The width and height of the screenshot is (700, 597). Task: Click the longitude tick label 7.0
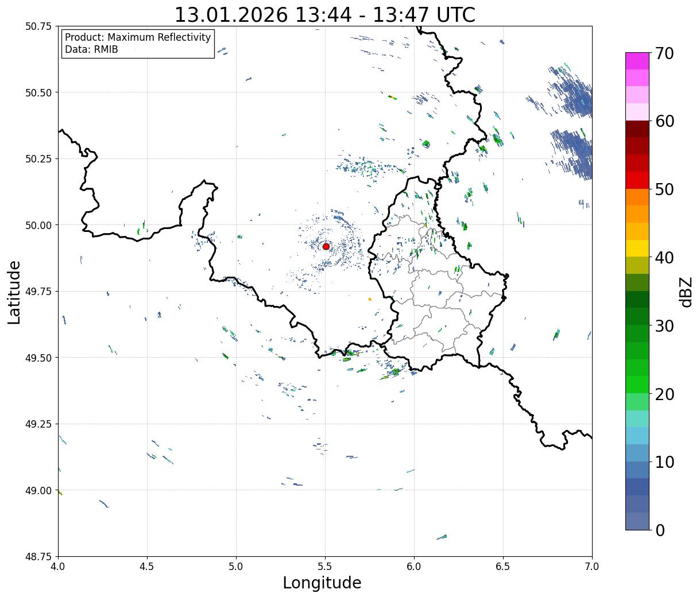[592, 567]
